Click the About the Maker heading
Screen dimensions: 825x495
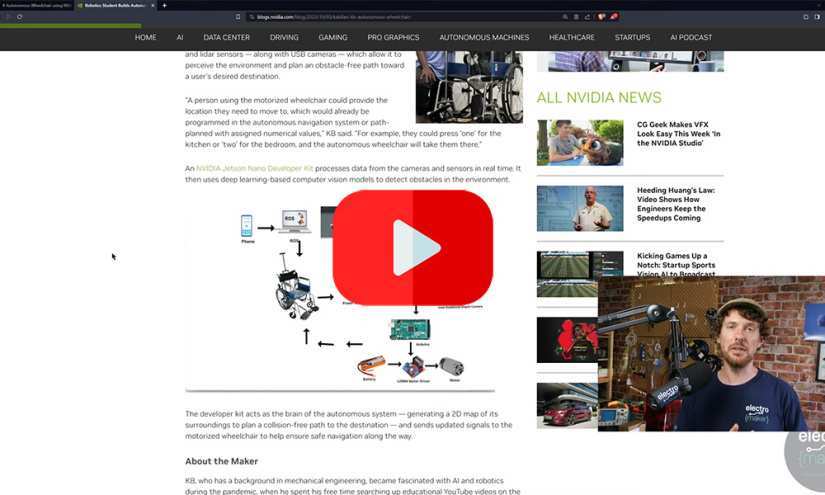coord(222,461)
